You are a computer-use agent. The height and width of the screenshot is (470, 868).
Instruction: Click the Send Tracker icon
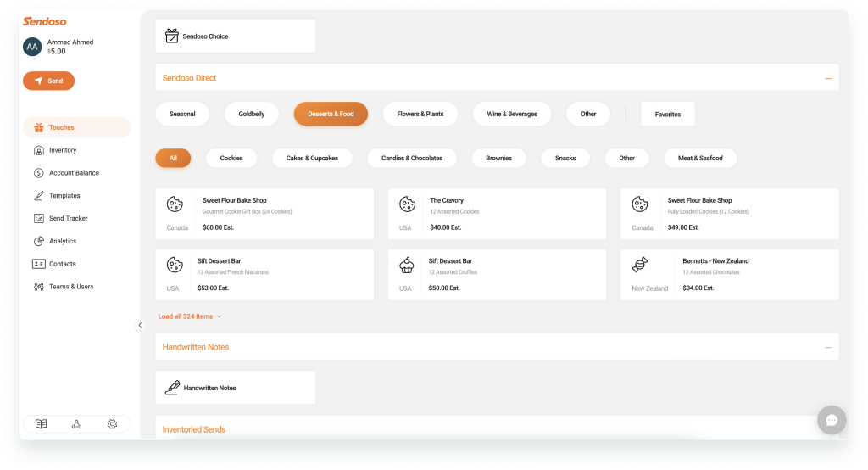[39, 218]
